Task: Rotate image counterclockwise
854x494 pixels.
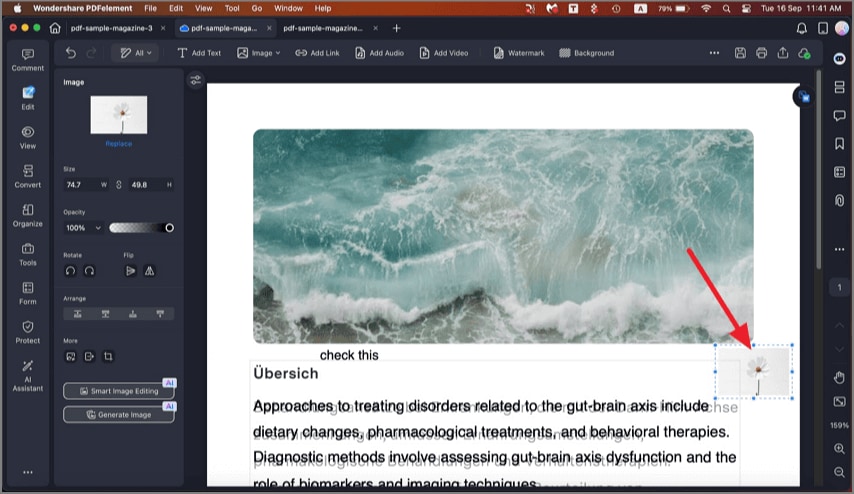Action: point(70,271)
